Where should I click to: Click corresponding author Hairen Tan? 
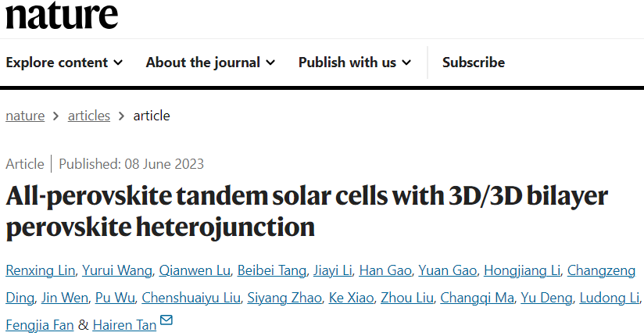click(x=124, y=325)
